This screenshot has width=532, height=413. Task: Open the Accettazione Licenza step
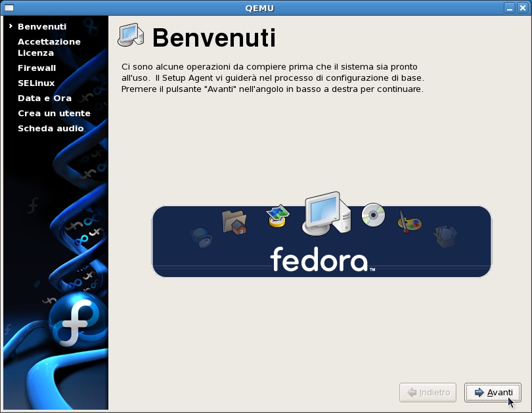(x=49, y=47)
